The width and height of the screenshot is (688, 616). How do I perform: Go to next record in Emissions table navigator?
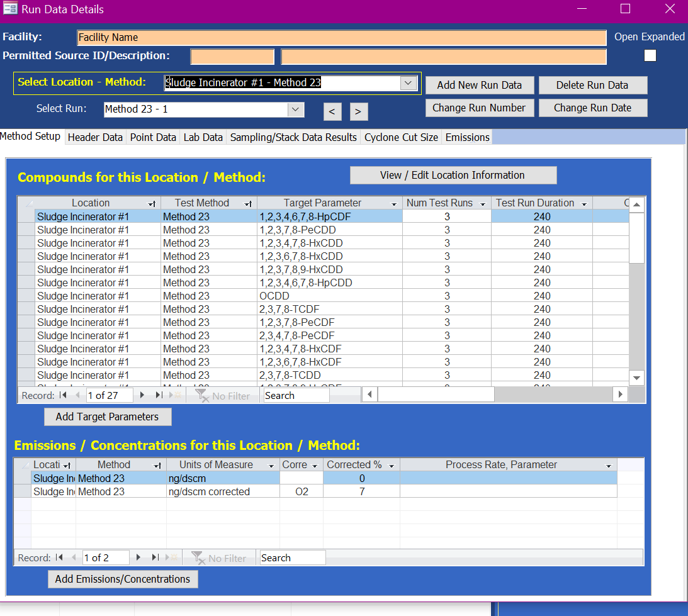coord(138,557)
